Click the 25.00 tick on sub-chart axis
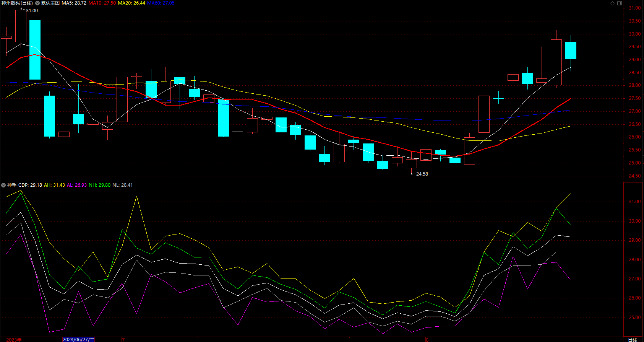Screen dimensions: 644x342 pos(635,318)
